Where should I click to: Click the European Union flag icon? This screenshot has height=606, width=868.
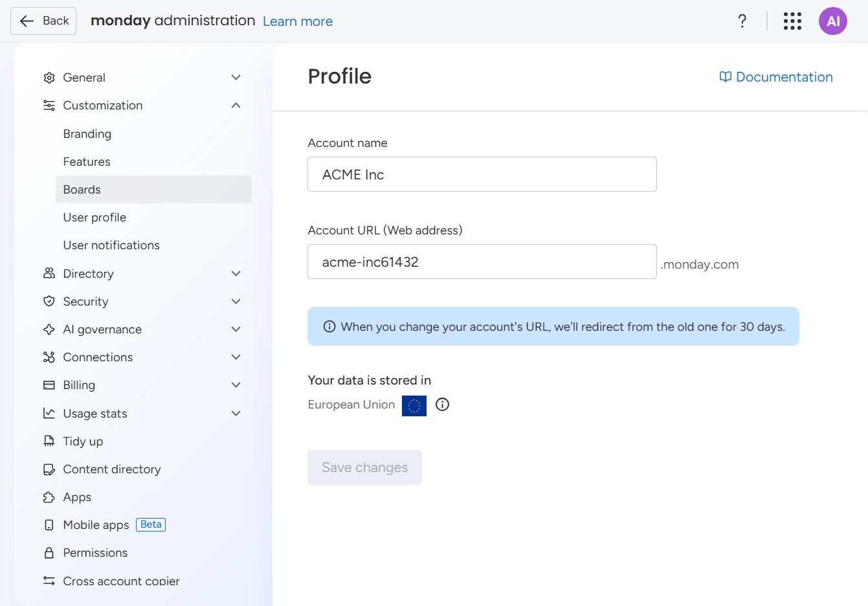pos(414,406)
